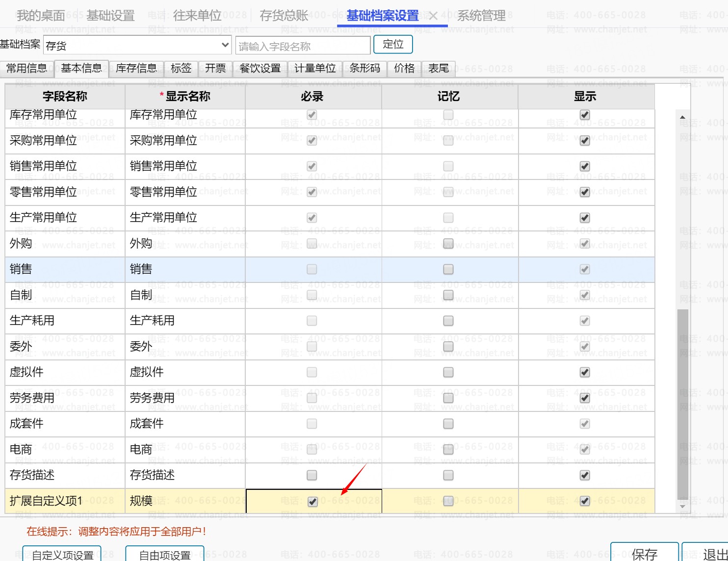Go to 往来单位 top tab
728x561 pixels.
tap(197, 16)
